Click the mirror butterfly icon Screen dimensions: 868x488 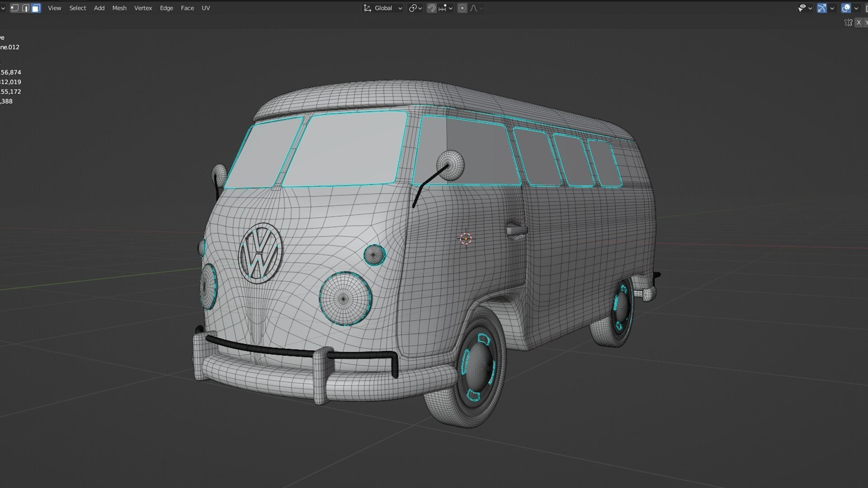click(849, 23)
